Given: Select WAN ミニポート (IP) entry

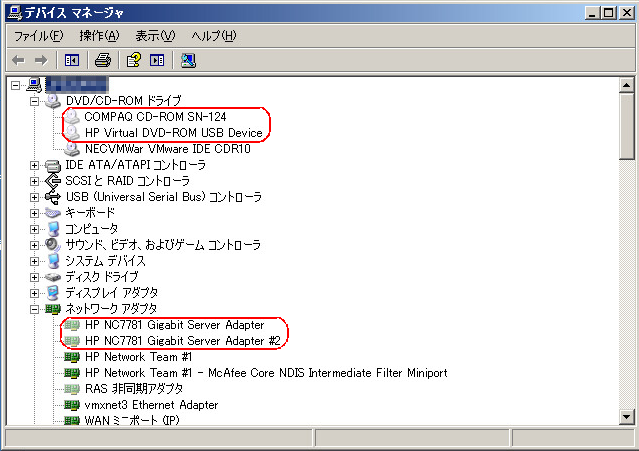Looking at the screenshot, I should [132, 420].
